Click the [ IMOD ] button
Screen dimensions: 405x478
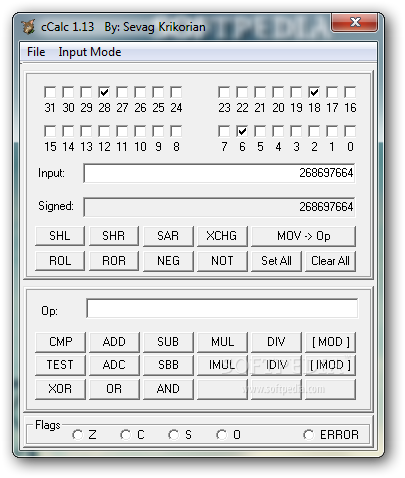(330, 365)
